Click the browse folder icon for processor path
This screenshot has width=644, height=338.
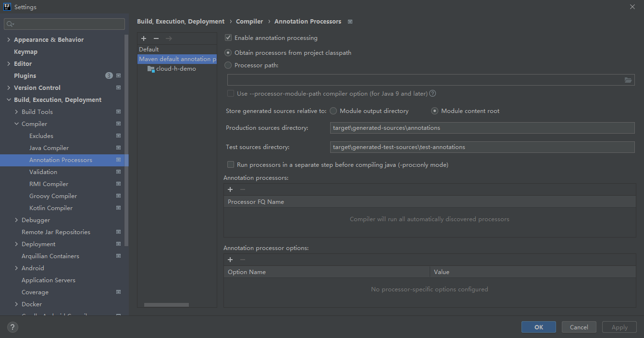[x=628, y=80]
